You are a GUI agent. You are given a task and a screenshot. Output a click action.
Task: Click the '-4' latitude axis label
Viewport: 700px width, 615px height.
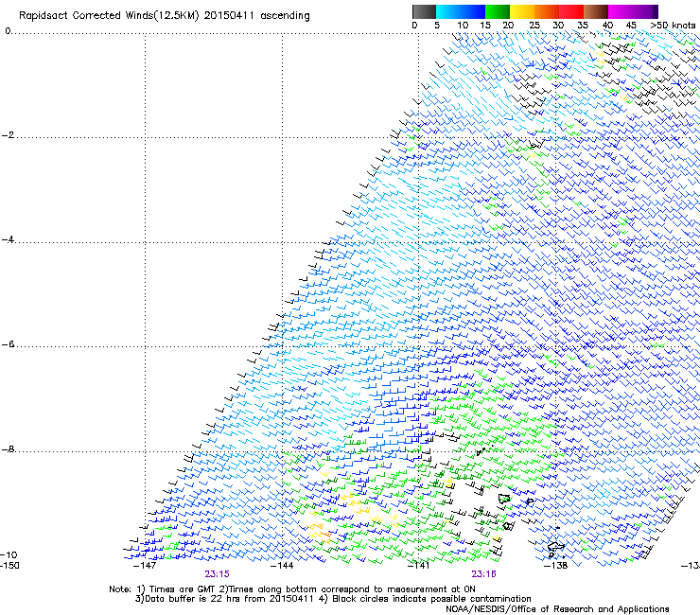point(9,239)
